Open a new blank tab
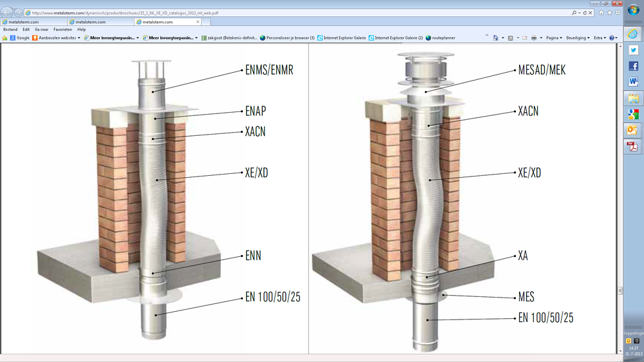 coord(206,22)
